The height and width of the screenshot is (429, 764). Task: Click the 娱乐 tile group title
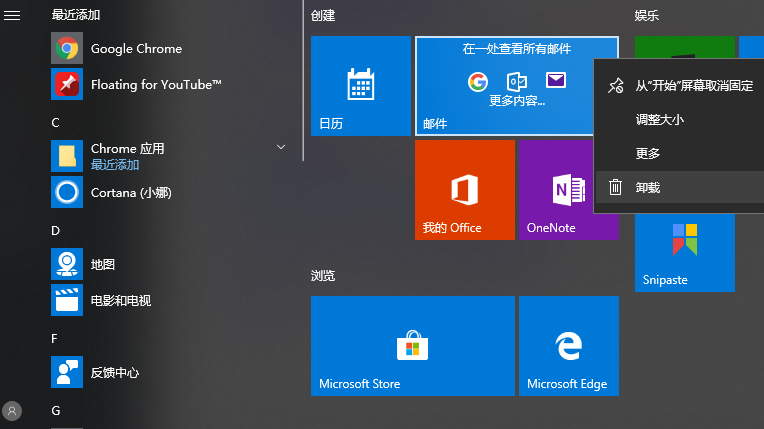click(x=647, y=16)
